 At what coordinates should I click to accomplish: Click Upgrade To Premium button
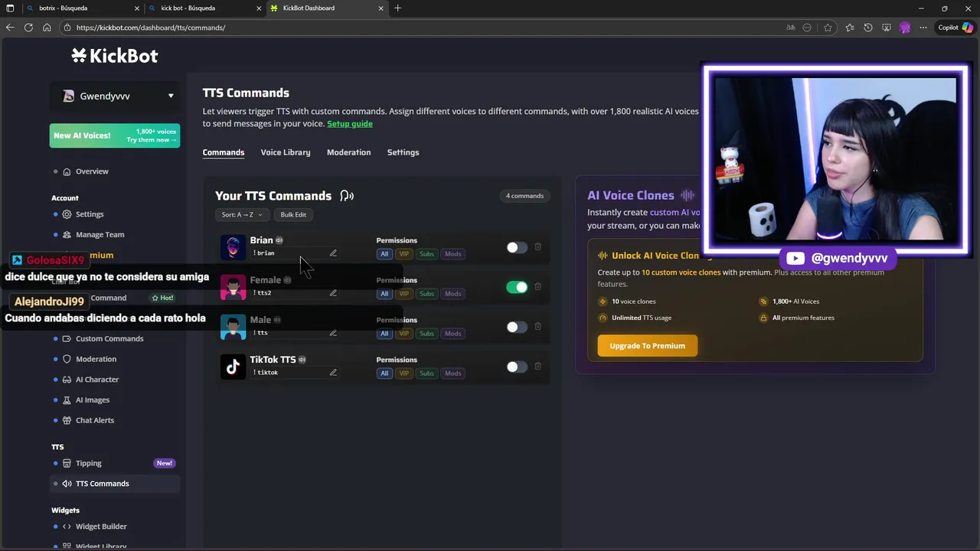click(x=648, y=346)
